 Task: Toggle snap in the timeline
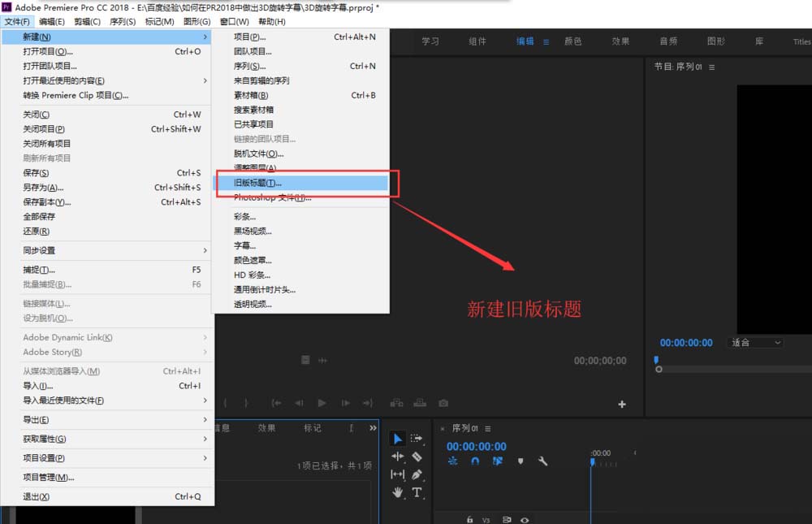tap(474, 461)
